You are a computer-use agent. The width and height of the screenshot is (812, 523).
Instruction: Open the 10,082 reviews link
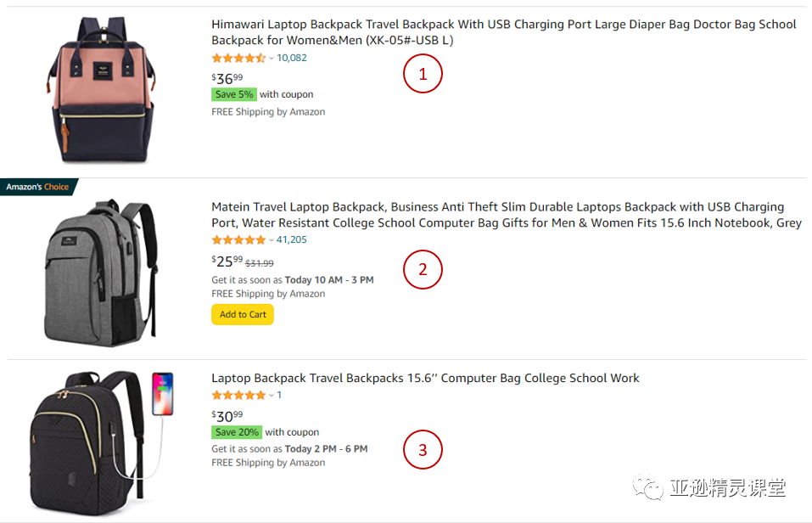click(x=292, y=58)
